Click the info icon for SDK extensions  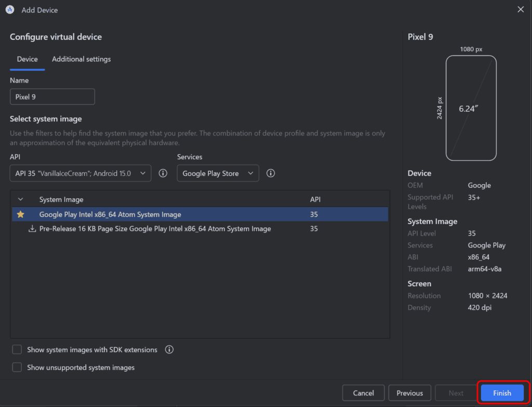pyautogui.click(x=169, y=350)
